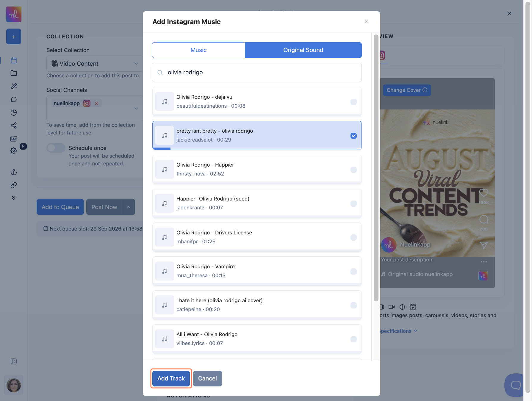532x401 pixels.
Task: Expand the Video Content collection dropdown
Action: coord(95,64)
